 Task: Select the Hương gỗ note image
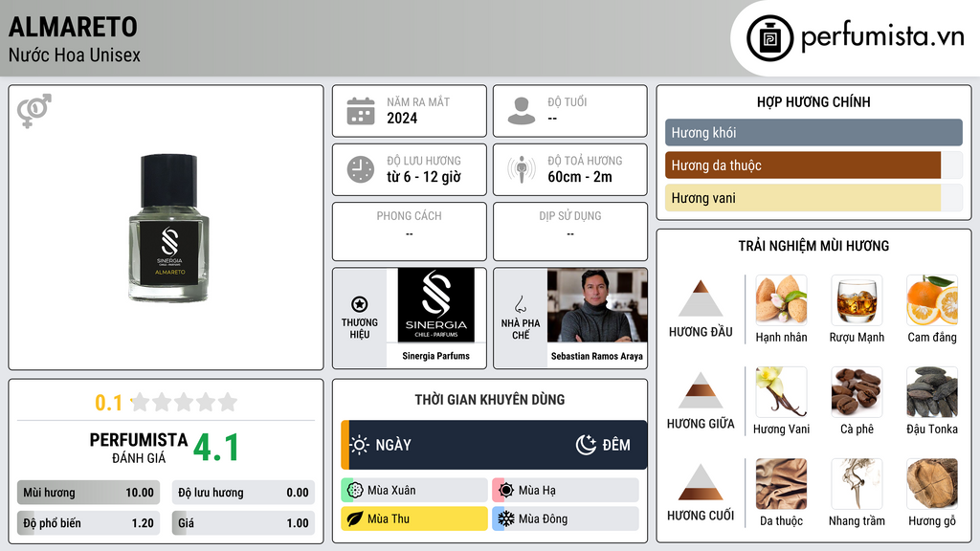[932, 484]
